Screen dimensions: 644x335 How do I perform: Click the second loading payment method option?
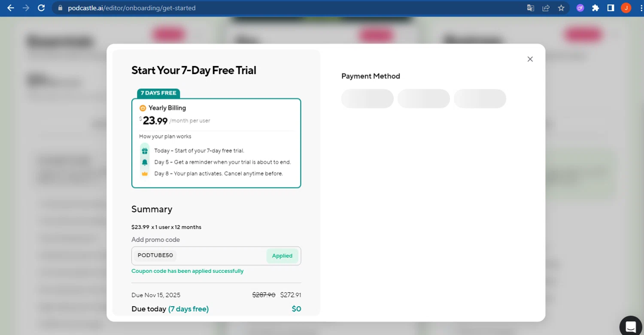click(424, 99)
